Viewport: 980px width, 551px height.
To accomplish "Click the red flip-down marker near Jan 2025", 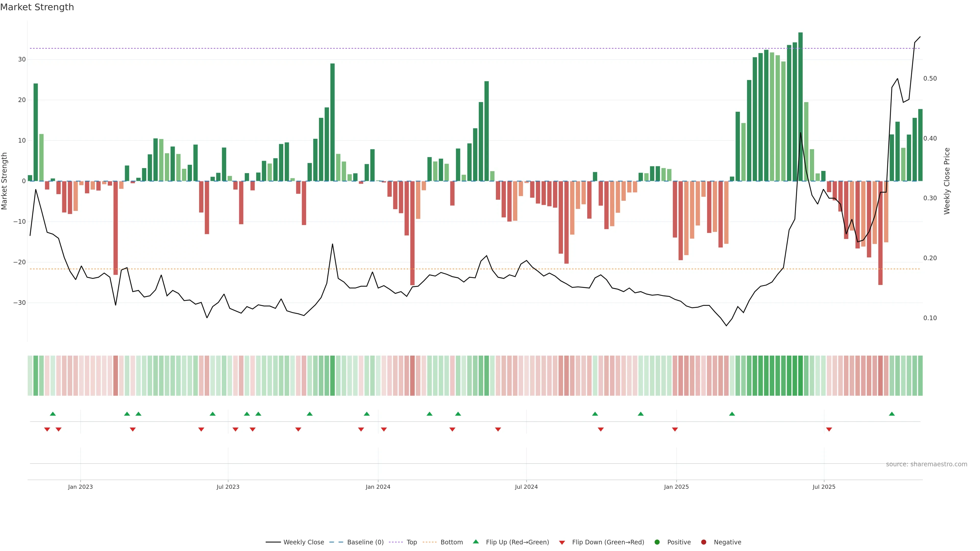I will [675, 429].
